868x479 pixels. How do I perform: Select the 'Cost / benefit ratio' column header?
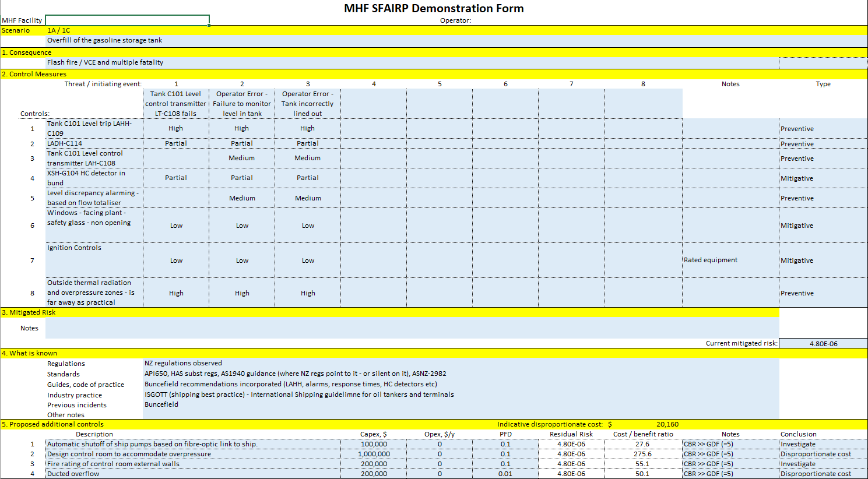(643, 434)
